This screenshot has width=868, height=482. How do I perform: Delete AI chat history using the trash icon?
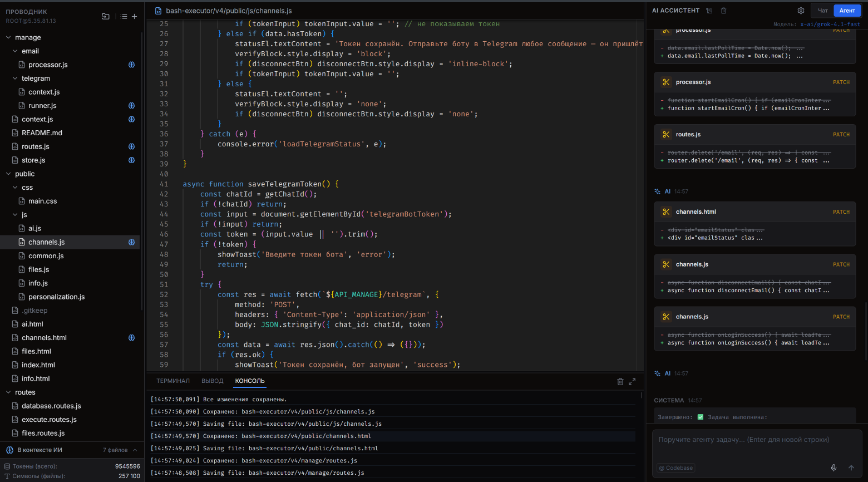[723, 11]
